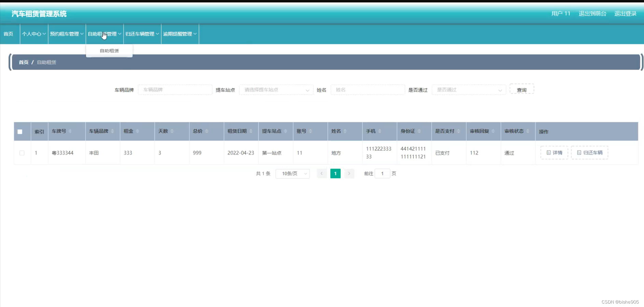
Task: Toggle the select-all checkbox in table header
Action: pos(20,132)
